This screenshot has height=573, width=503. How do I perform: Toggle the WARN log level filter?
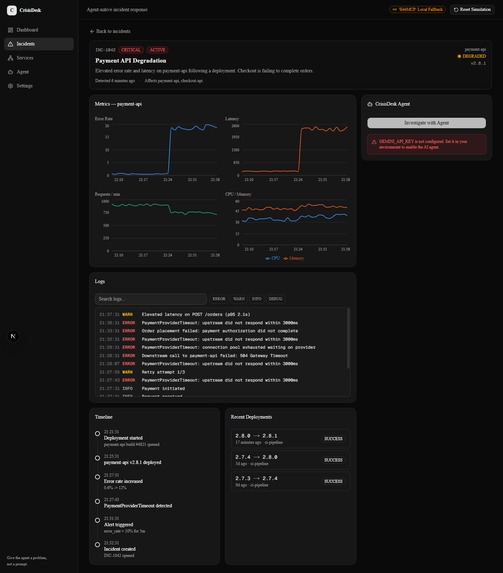click(239, 299)
